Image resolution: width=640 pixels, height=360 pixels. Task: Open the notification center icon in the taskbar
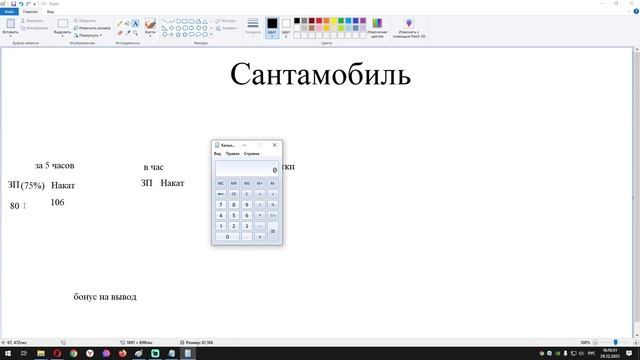tap(629, 353)
